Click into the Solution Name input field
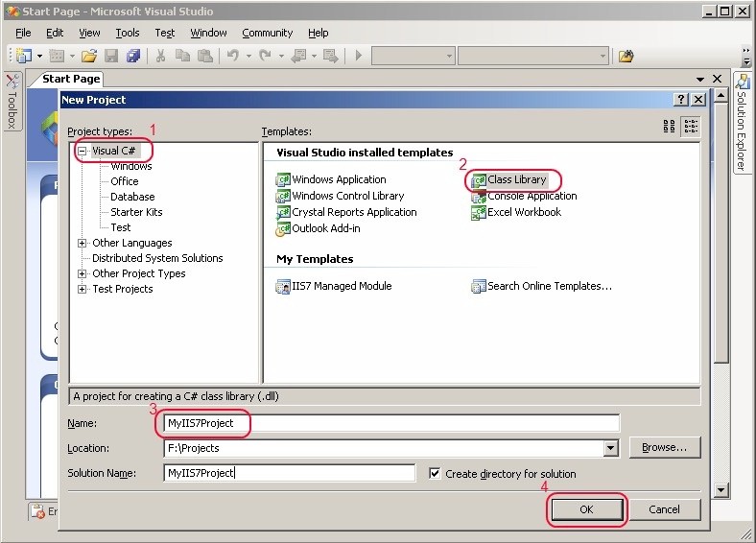Screen dimensions: 756x543 pos(290,473)
